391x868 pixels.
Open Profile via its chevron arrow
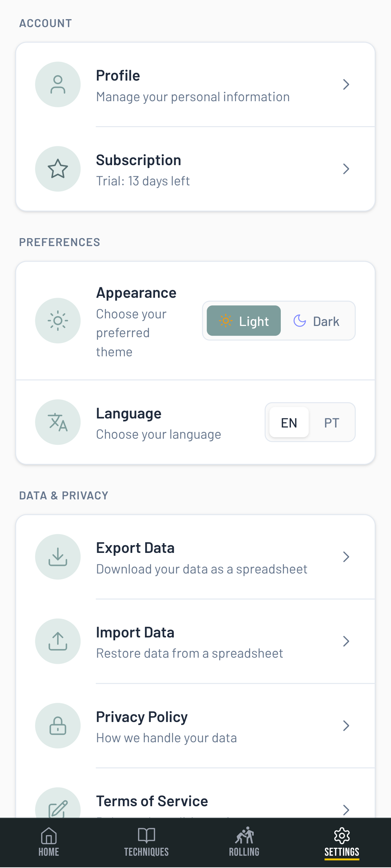point(346,85)
